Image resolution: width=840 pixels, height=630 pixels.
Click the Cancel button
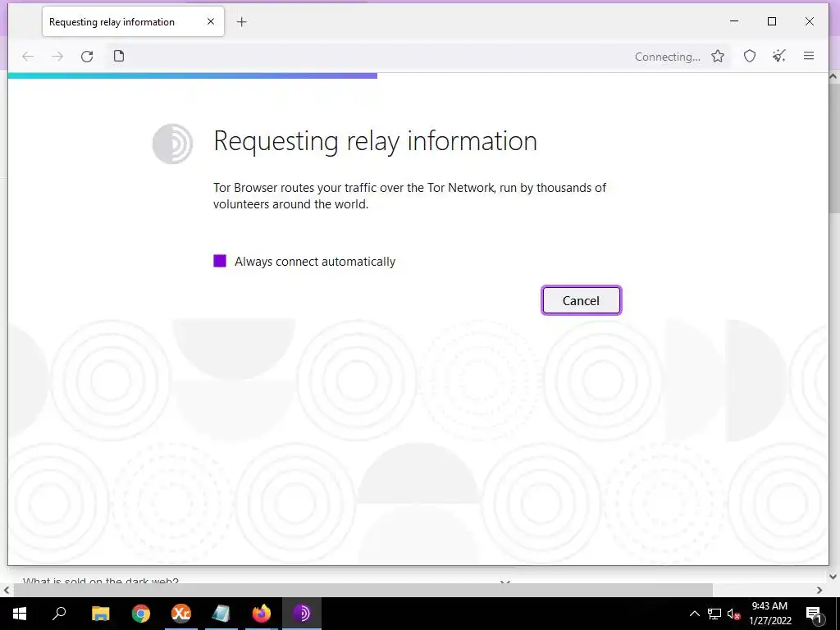pos(582,300)
